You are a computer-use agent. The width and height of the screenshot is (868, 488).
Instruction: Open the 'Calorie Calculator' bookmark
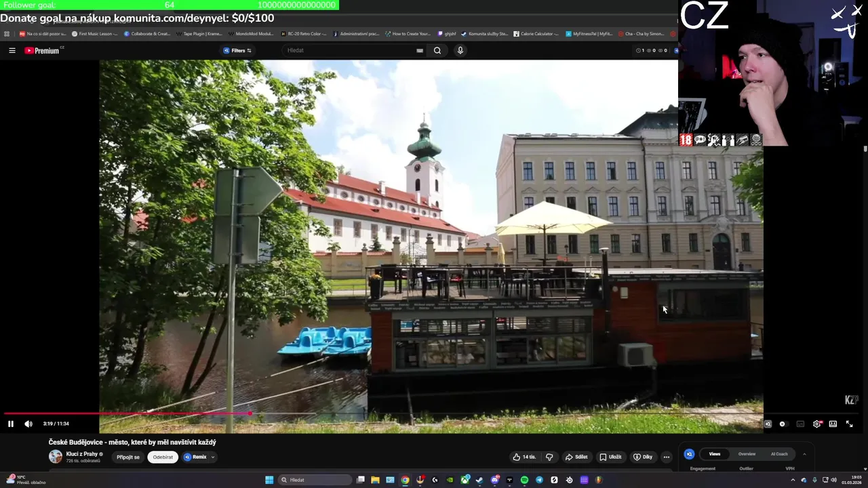536,33
